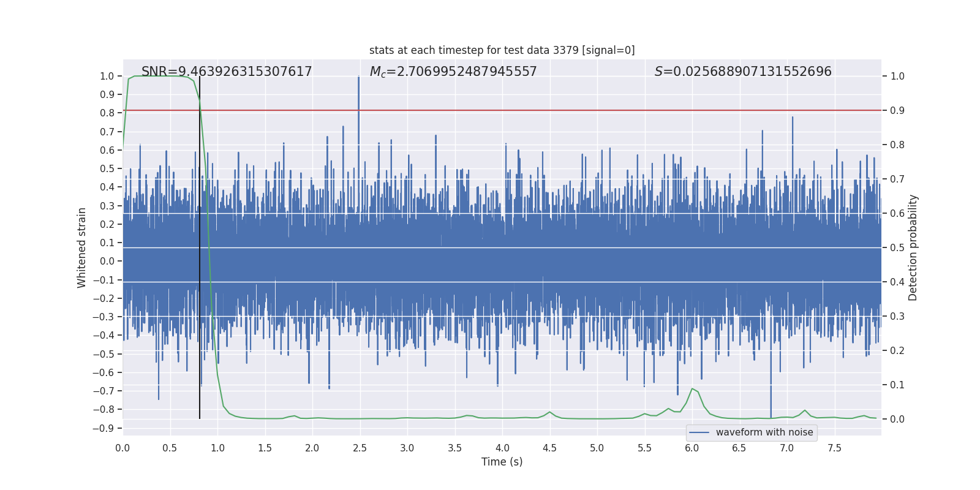This screenshot has width=980, height=490.
Task: Select the 'Whitened strain' y-axis label
Action: coord(82,247)
